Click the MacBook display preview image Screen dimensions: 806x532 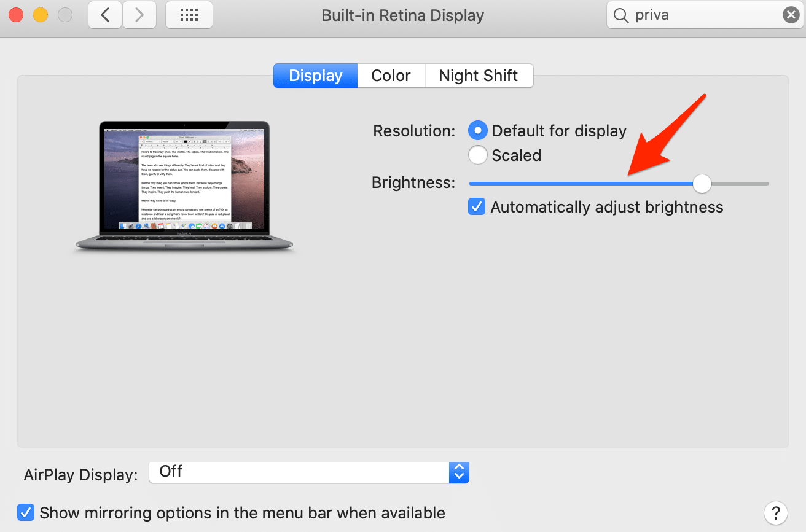(184, 184)
